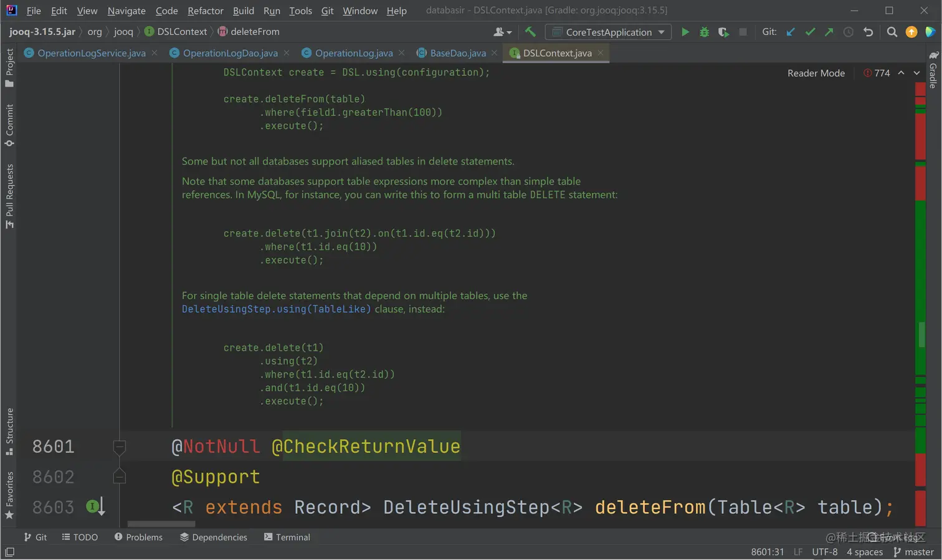Toggle Reader Mode in the editor
The image size is (942, 560).
coord(816,73)
